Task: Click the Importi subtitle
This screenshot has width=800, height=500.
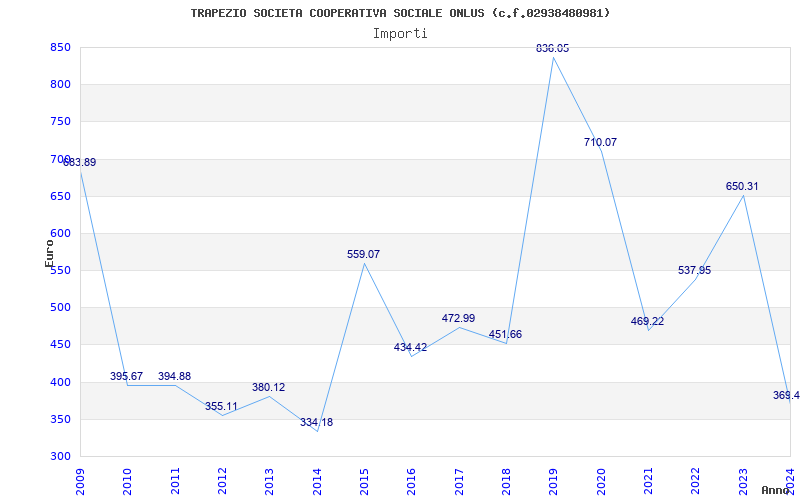Action: coord(400,34)
